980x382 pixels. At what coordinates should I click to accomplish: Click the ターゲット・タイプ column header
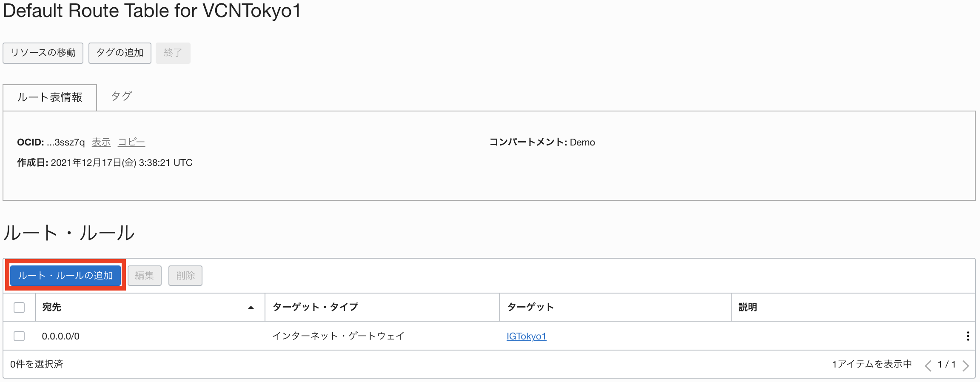pyautogui.click(x=316, y=306)
